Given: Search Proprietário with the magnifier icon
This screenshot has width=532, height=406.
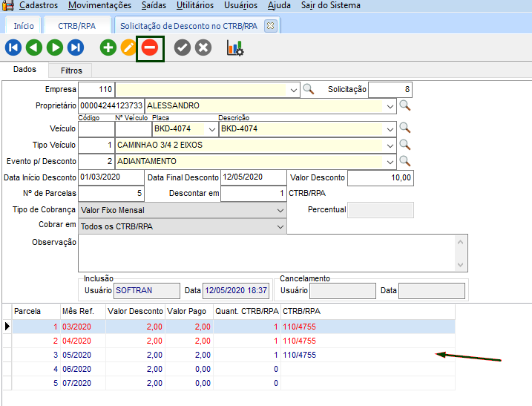Looking at the screenshot, I should coord(405,106).
